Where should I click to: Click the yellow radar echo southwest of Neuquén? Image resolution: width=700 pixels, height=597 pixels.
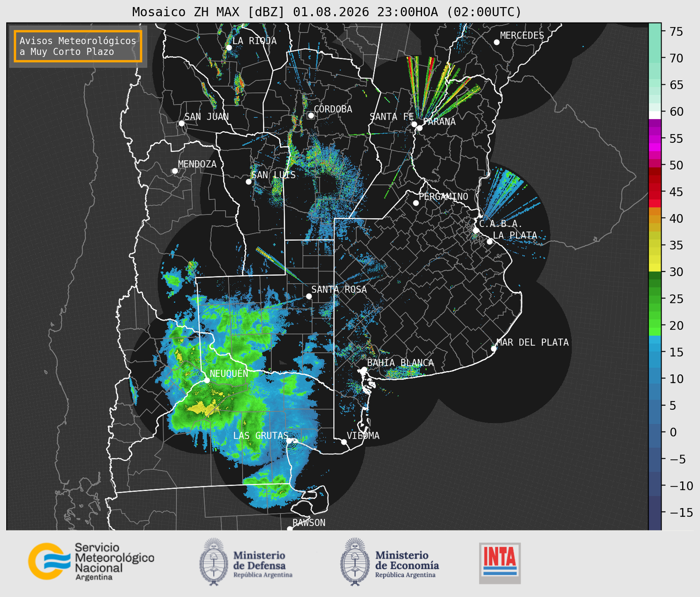tap(203, 408)
